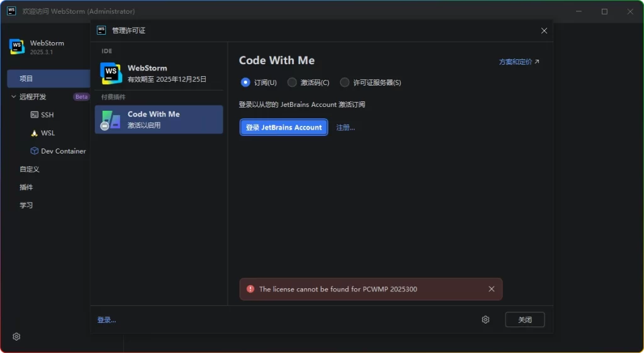The width and height of the screenshot is (644, 353).
Task: Click the 远程开发 label
Action: pos(33,96)
